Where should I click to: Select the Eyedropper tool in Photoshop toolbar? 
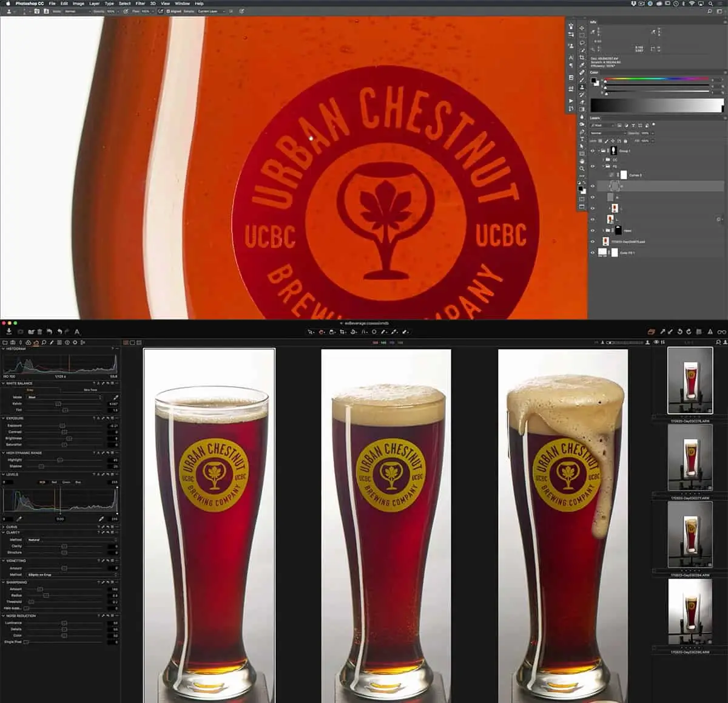tap(582, 65)
